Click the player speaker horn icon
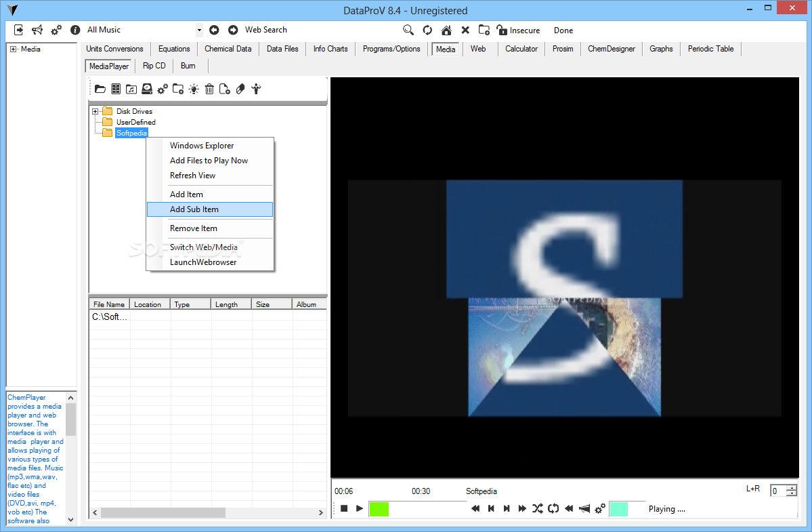 coord(584,509)
